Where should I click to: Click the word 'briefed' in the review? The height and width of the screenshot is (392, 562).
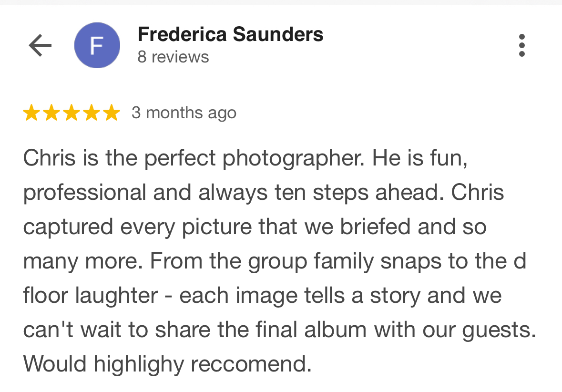pos(376,227)
